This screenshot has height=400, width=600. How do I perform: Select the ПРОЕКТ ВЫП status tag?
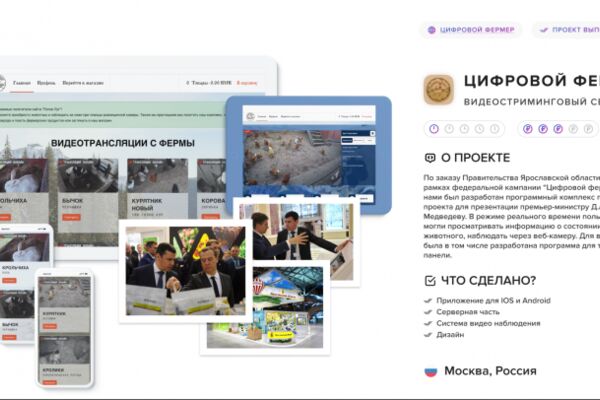[x=566, y=30]
